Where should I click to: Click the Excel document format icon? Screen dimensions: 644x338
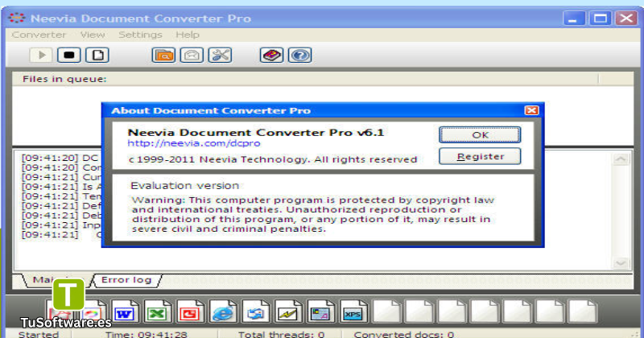[x=157, y=311]
